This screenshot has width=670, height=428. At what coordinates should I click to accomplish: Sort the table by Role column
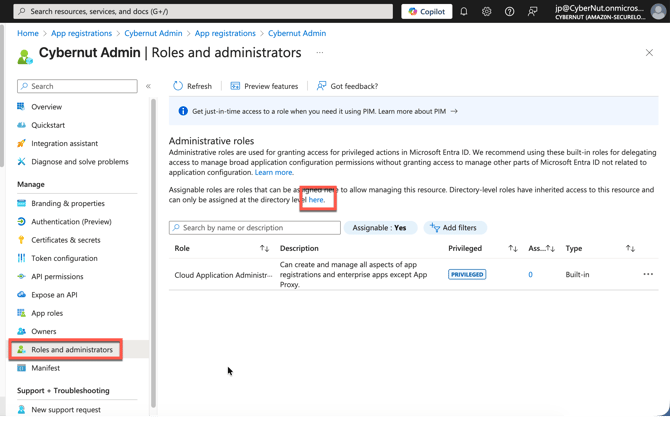[264, 248]
